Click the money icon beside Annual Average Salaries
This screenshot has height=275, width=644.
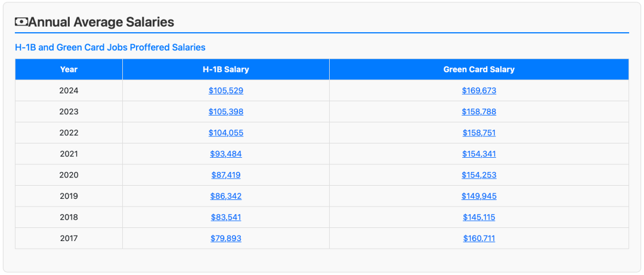pos(21,21)
